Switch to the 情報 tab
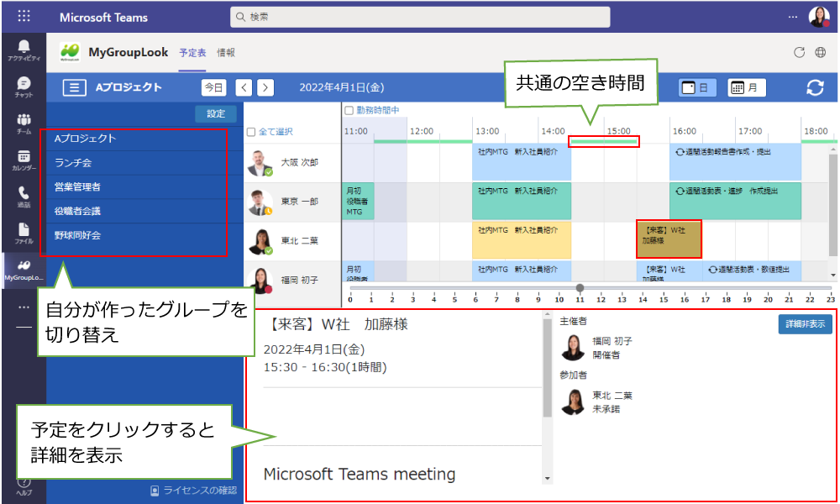Viewport: 840px width, 504px height. [x=226, y=52]
